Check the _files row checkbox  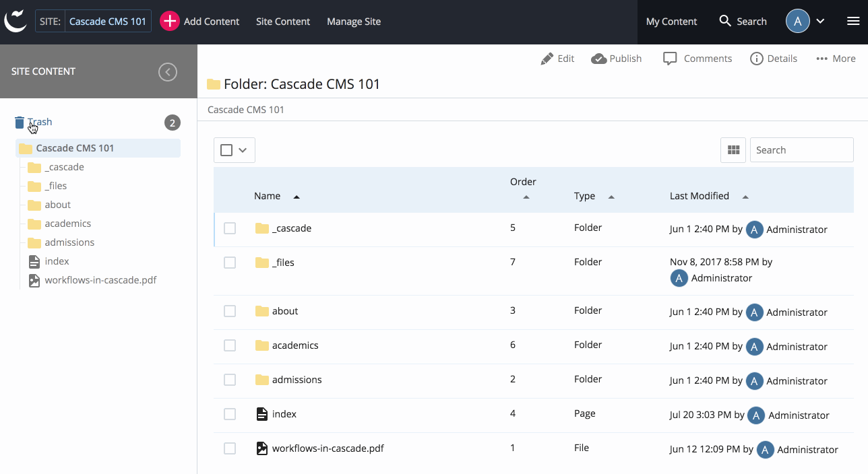click(230, 263)
